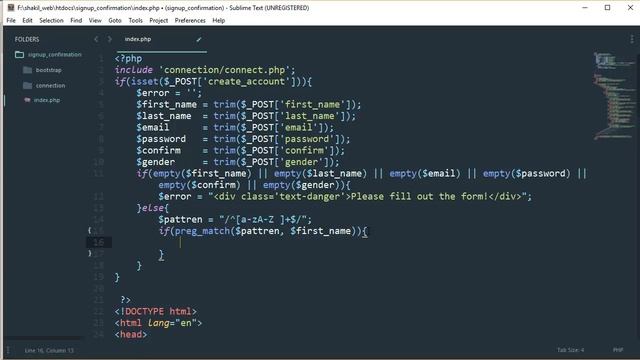Click the $email trim assignment line
This screenshot has width=640, height=360.
tap(235, 127)
